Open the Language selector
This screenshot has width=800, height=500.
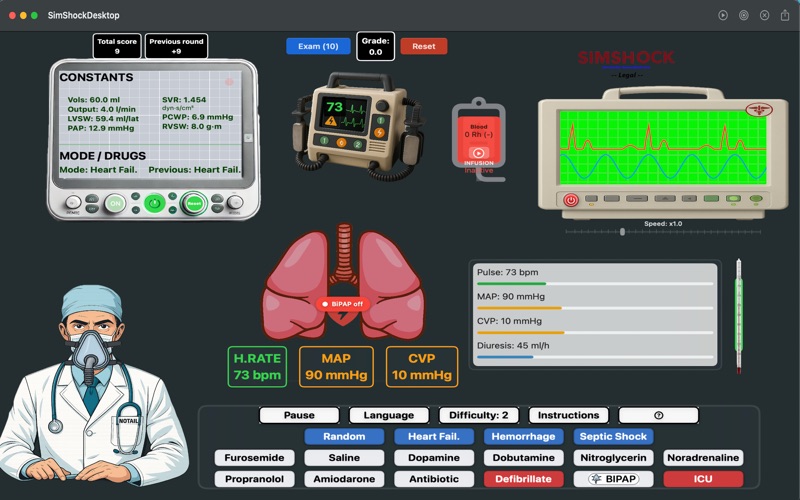389,415
